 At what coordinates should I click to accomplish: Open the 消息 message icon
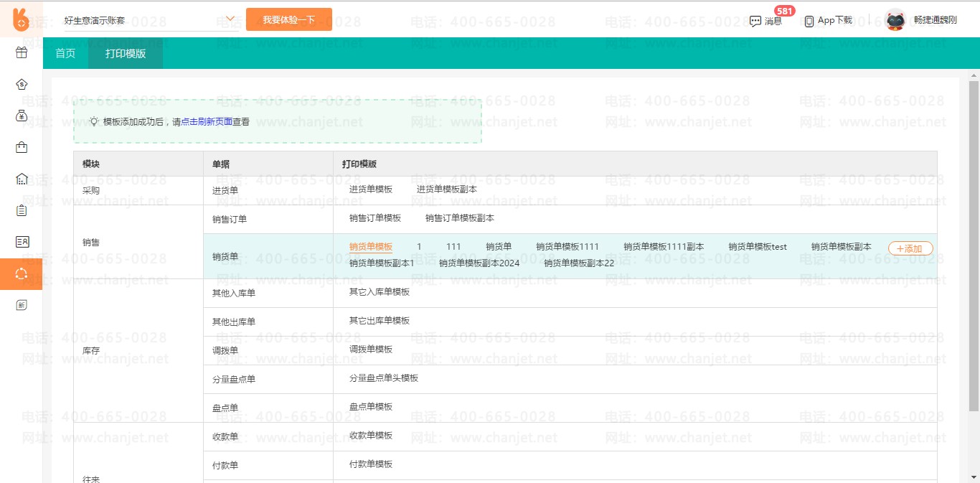[755, 21]
